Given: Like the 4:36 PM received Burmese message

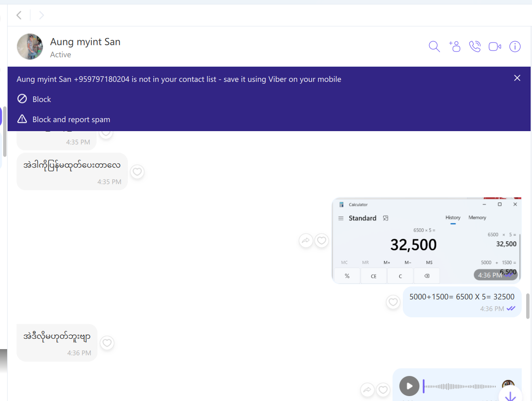Looking at the screenshot, I should point(107,343).
